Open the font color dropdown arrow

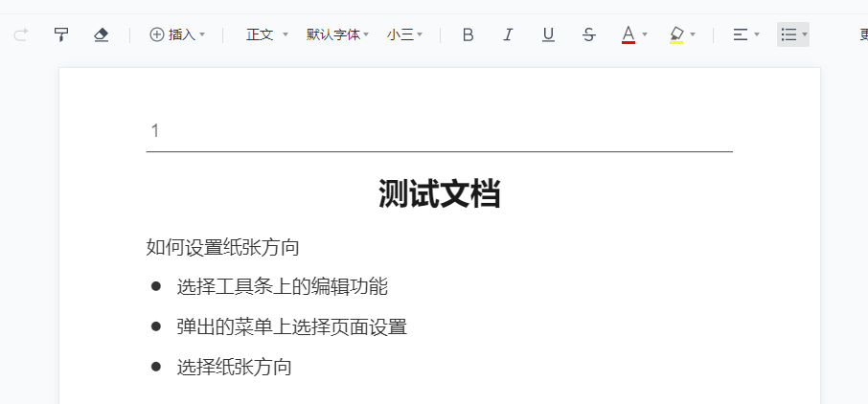[x=645, y=35]
